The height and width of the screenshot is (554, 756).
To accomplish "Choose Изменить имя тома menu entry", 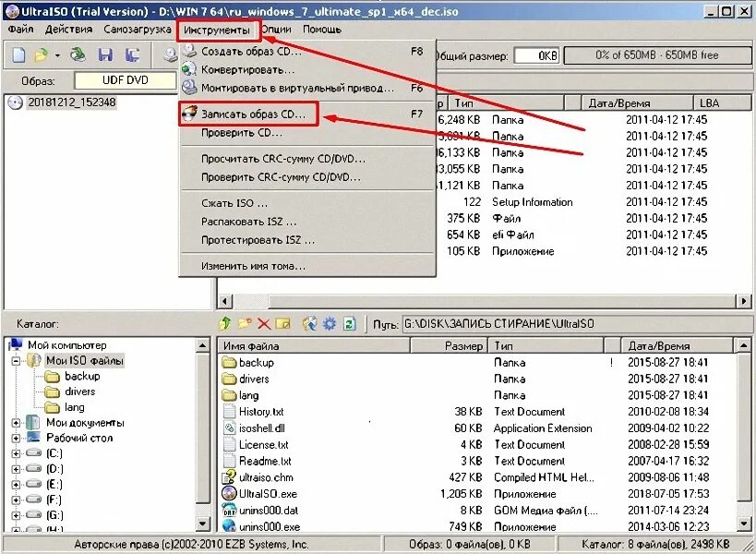I will (x=307, y=266).
